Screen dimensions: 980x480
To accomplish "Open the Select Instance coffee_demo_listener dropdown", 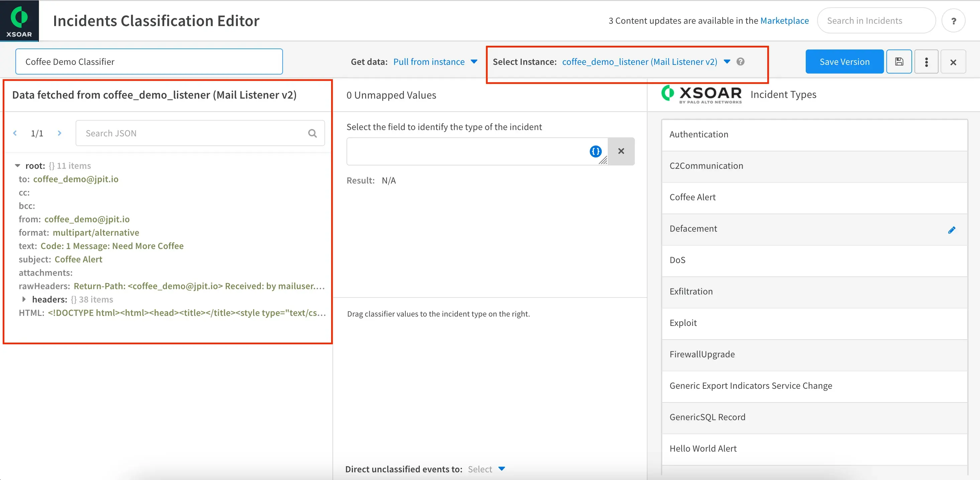I will (646, 62).
